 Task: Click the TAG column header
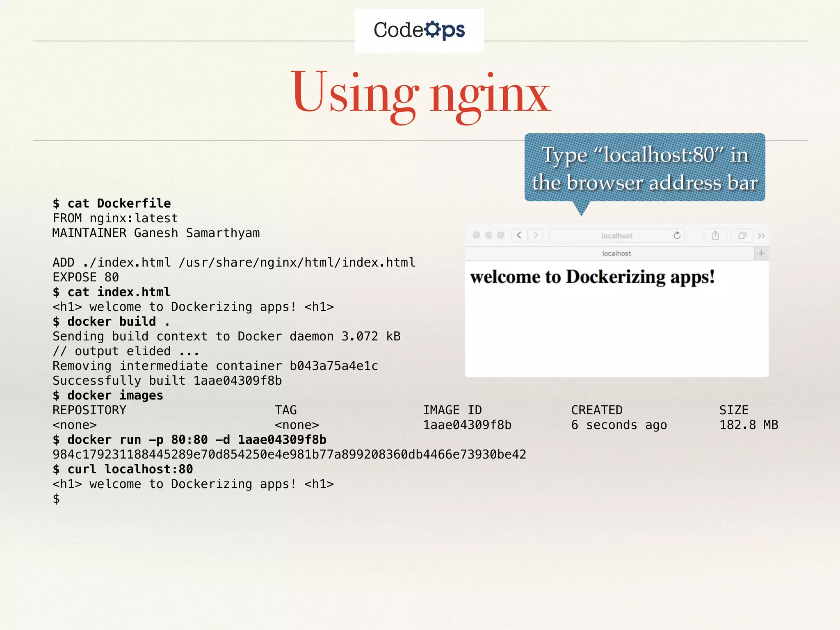click(x=286, y=410)
